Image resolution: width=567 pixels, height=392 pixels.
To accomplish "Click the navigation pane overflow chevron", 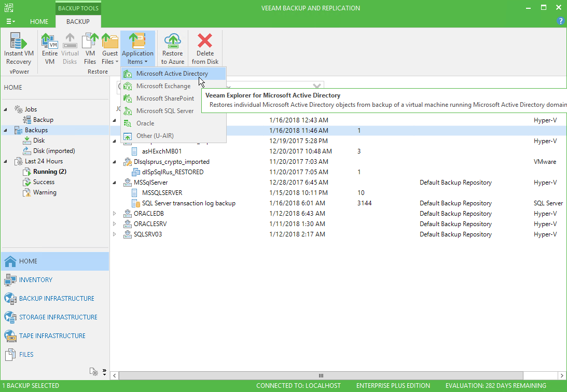I will coord(104,372).
